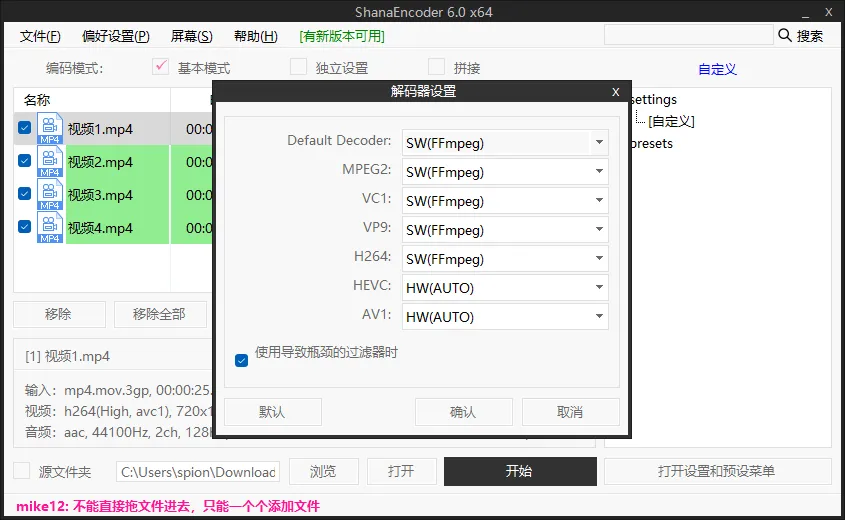Toggle 使用导致瓶颈的过滤器时 checkbox
The image size is (845, 520).
click(241, 360)
